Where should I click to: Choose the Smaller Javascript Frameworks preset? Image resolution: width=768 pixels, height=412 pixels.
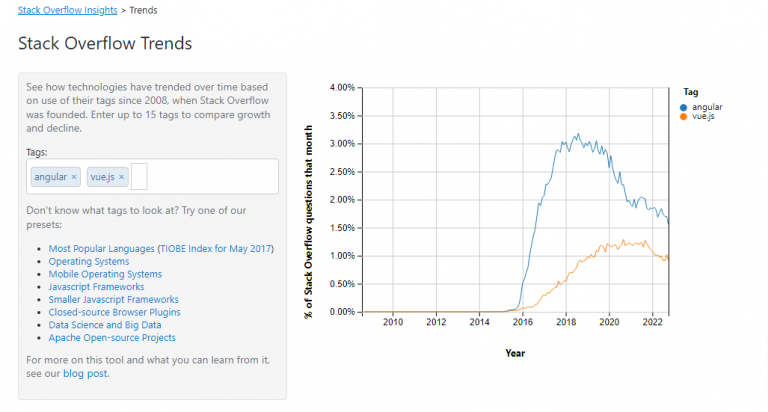tap(113, 299)
